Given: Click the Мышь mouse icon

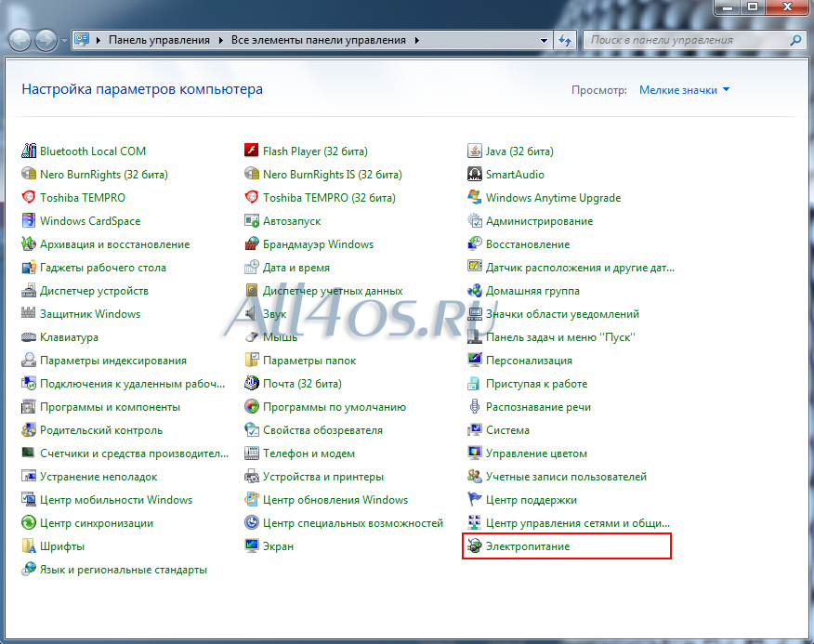Looking at the screenshot, I should 251,337.
